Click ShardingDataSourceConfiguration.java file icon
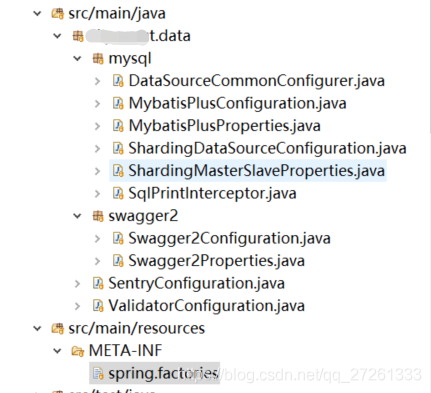Viewport: 431px width, 393px height. (118, 149)
